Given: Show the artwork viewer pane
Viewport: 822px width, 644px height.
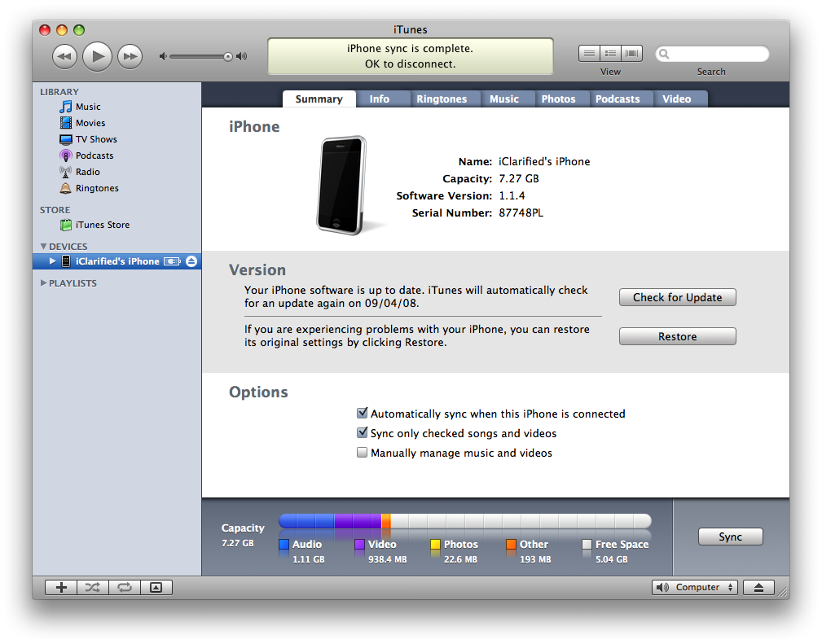Looking at the screenshot, I should point(156,587).
